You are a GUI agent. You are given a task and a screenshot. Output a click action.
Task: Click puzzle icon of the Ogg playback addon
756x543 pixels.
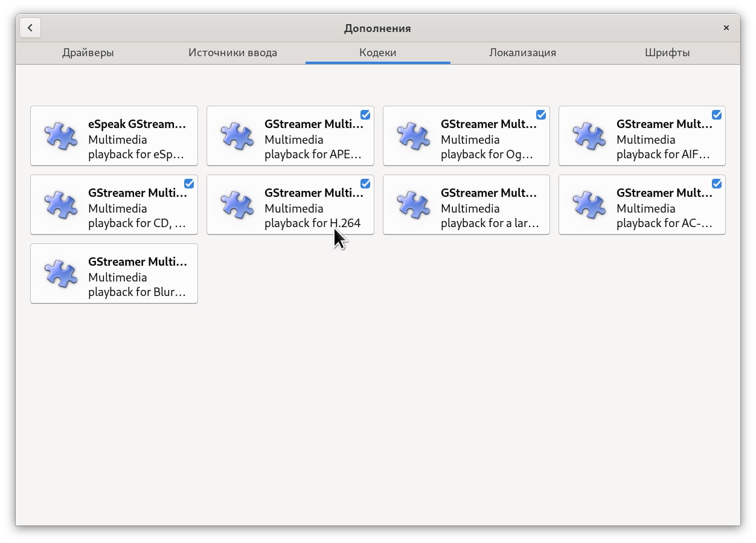click(x=414, y=136)
